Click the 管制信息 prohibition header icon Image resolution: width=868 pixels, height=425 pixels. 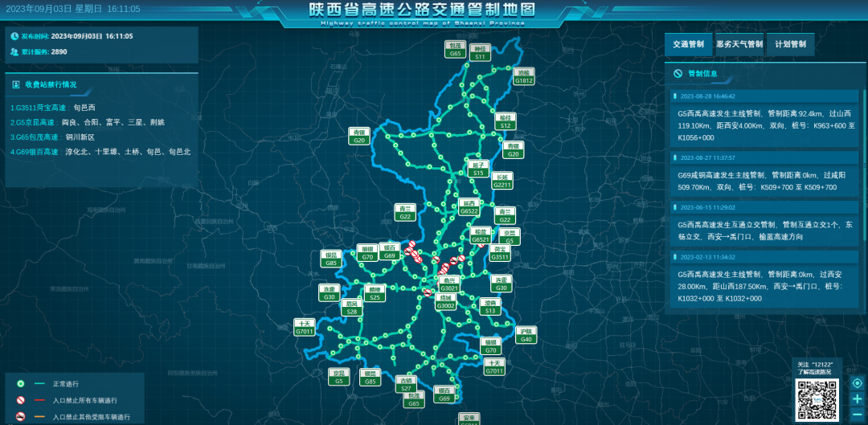pyautogui.click(x=678, y=74)
